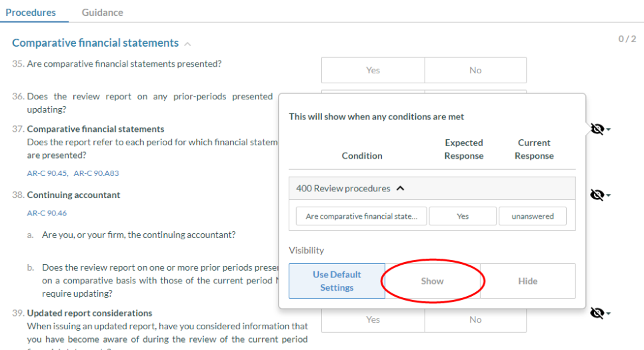This screenshot has height=350, width=644.
Task: Click the hidden-eye icon for Updated report considerations
Action: tap(598, 312)
